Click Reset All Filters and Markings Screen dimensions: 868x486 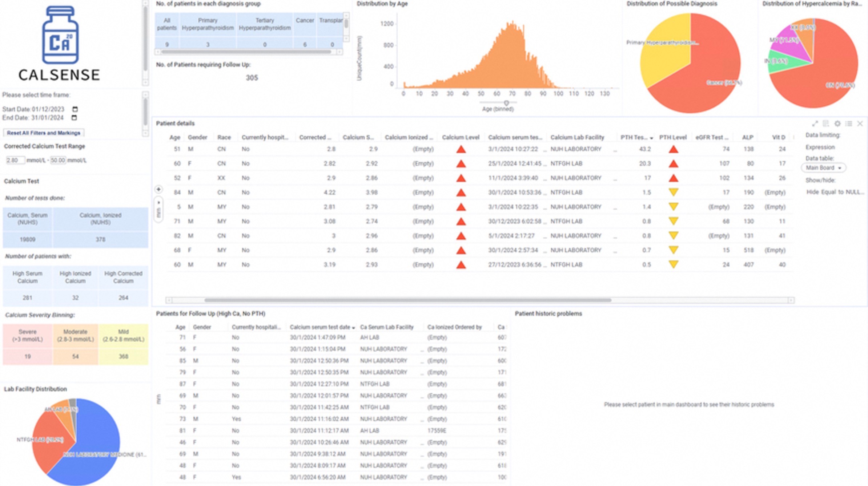tap(44, 133)
